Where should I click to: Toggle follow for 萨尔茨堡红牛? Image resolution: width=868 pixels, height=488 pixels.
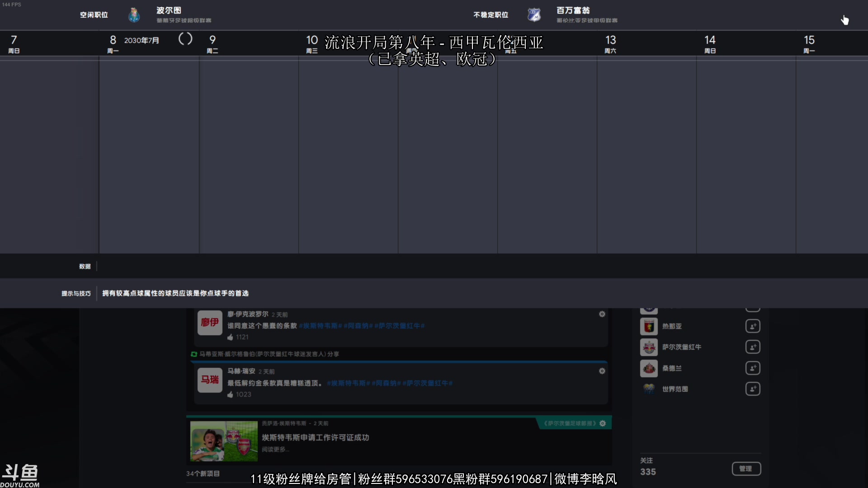[x=753, y=347]
